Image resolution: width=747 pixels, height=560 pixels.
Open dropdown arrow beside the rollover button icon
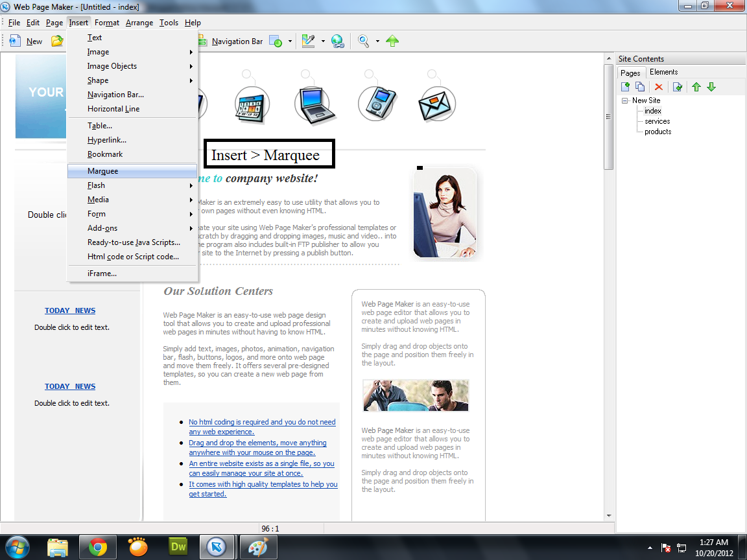click(290, 41)
